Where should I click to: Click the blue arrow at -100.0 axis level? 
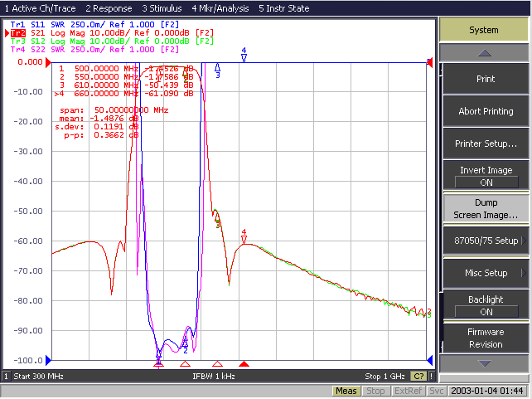pyautogui.click(x=48, y=360)
